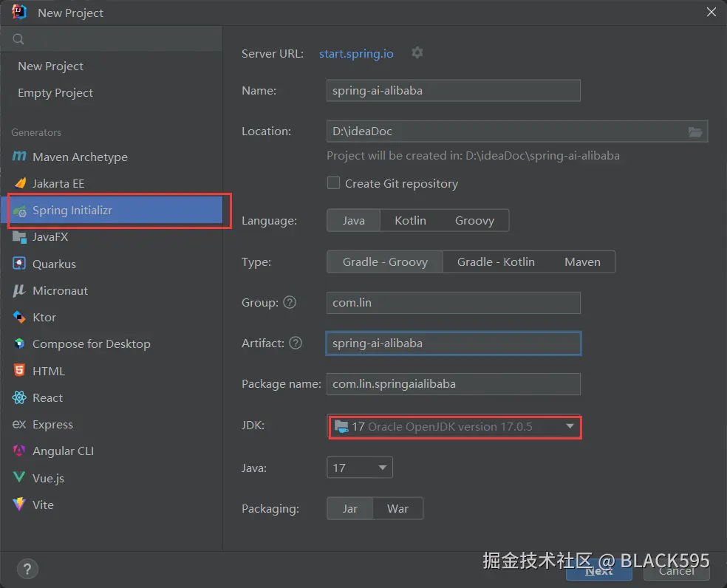Select the Quarkus generator label
The width and height of the screenshot is (727, 588).
[x=54, y=264]
